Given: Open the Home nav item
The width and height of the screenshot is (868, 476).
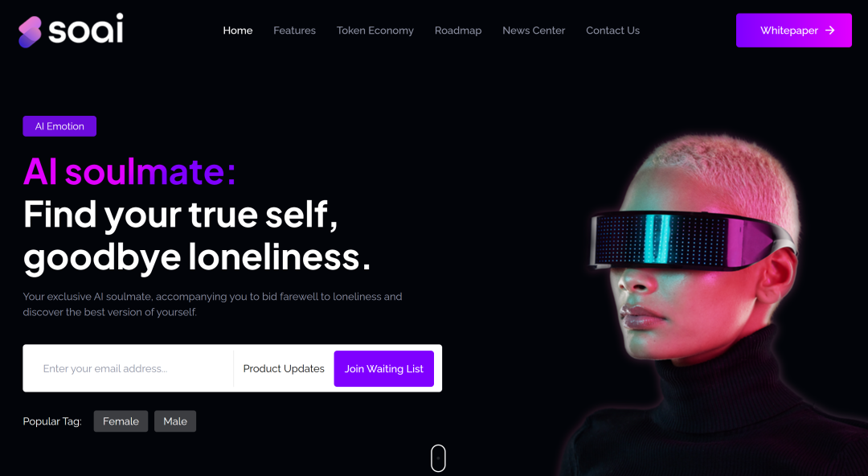Looking at the screenshot, I should point(237,31).
